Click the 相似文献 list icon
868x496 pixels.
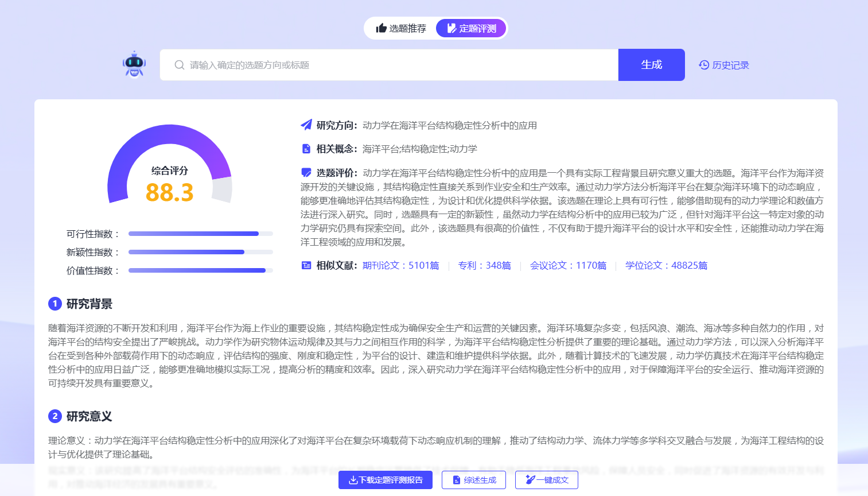tap(306, 265)
